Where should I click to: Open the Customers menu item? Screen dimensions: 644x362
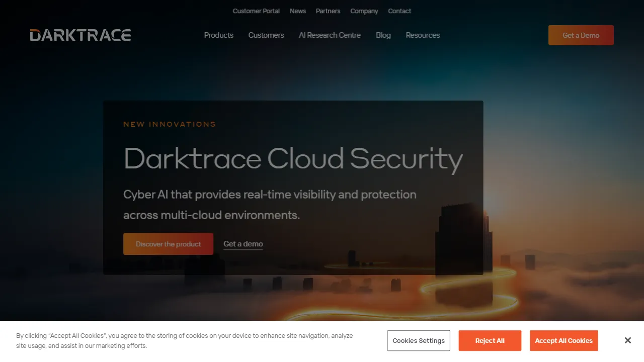pos(266,35)
